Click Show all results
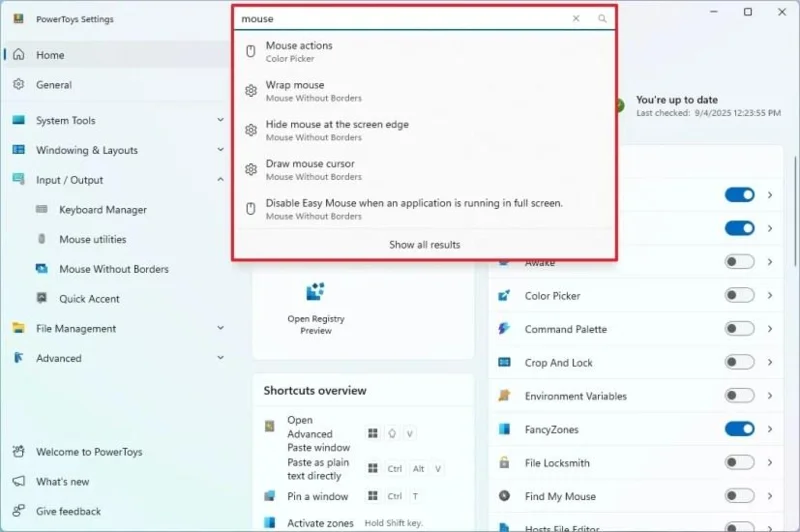800x532 pixels. 424,244
